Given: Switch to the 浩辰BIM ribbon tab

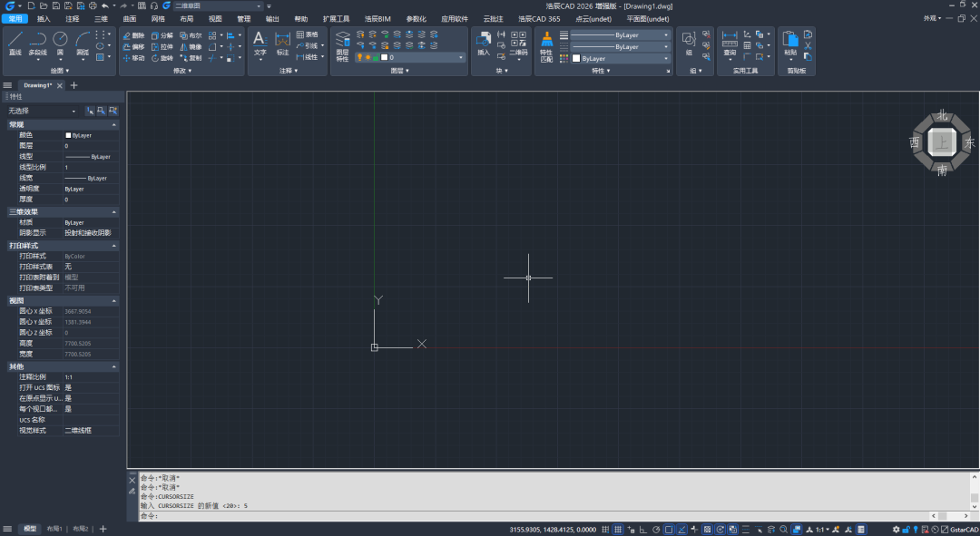Looking at the screenshot, I should pos(377,19).
